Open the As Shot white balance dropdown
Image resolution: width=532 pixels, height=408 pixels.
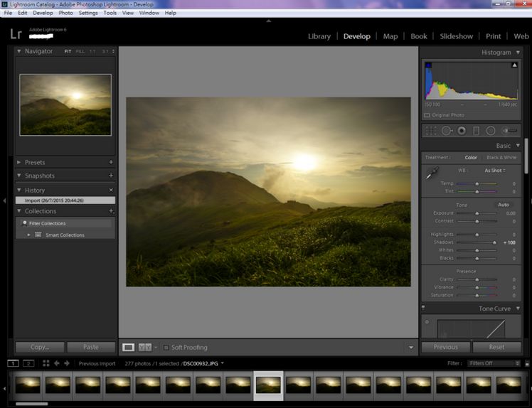coord(495,171)
